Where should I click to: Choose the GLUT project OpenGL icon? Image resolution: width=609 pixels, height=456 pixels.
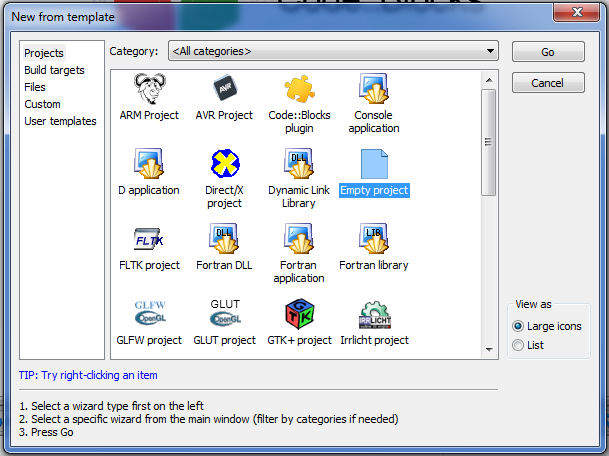coord(225,313)
